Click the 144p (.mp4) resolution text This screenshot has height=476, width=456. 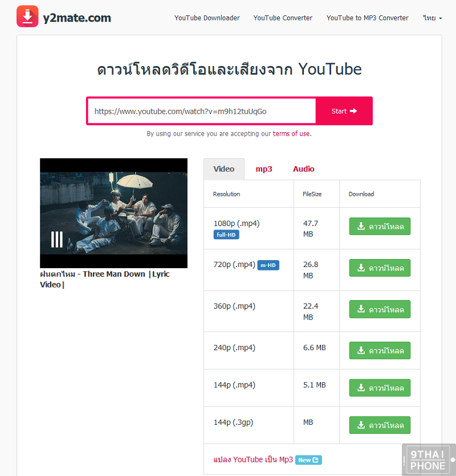[x=234, y=385]
